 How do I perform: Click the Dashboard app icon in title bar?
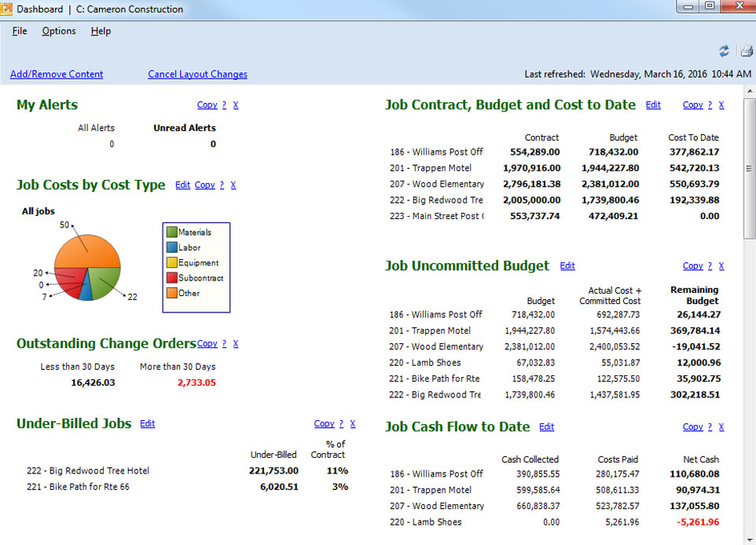coord(6,9)
